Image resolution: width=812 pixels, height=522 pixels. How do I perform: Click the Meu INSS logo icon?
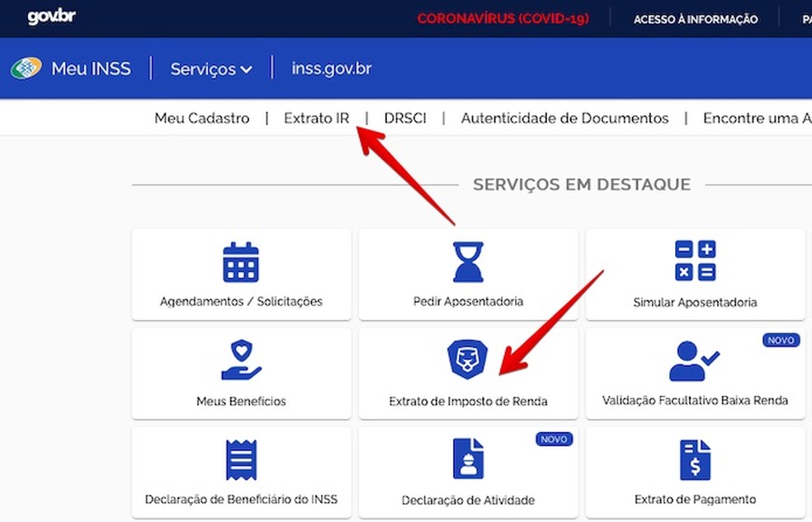click(x=26, y=68)
